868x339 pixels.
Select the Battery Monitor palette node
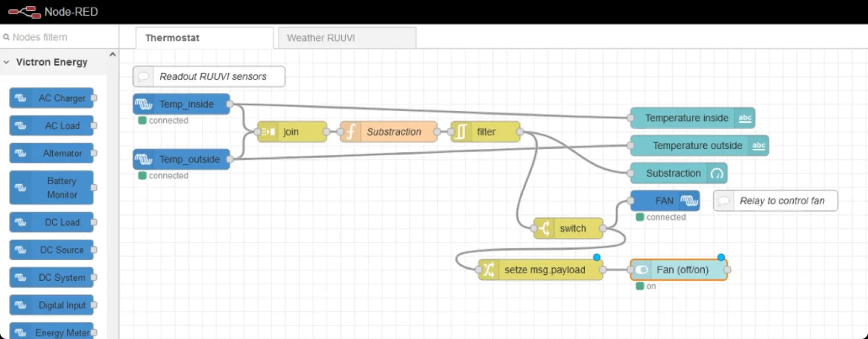pyautogui.click(x=52, y=188)
